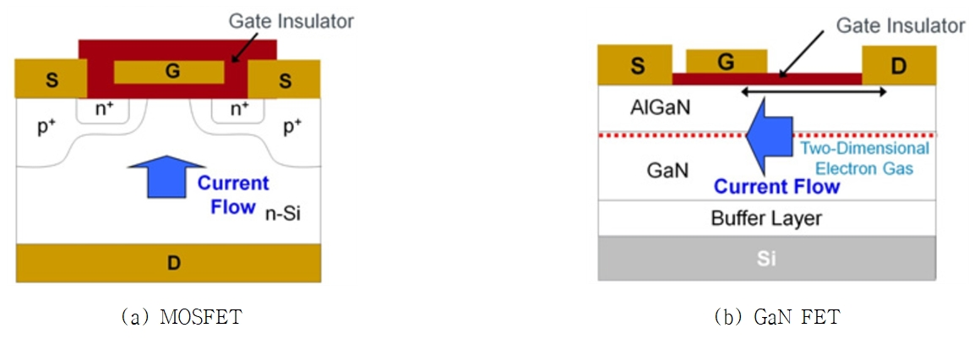
Task: Click the gray Si substrate layer
Action: pyautogui.click(x=767, y=259)
